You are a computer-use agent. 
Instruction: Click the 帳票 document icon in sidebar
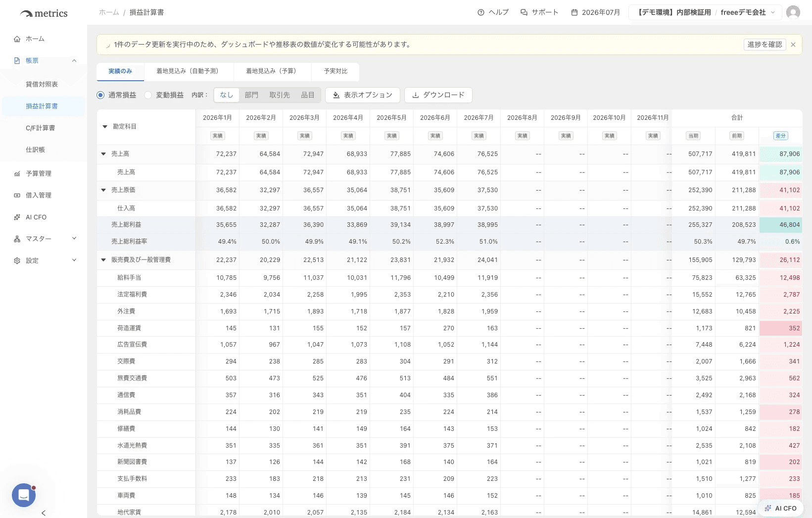[17, 61]
